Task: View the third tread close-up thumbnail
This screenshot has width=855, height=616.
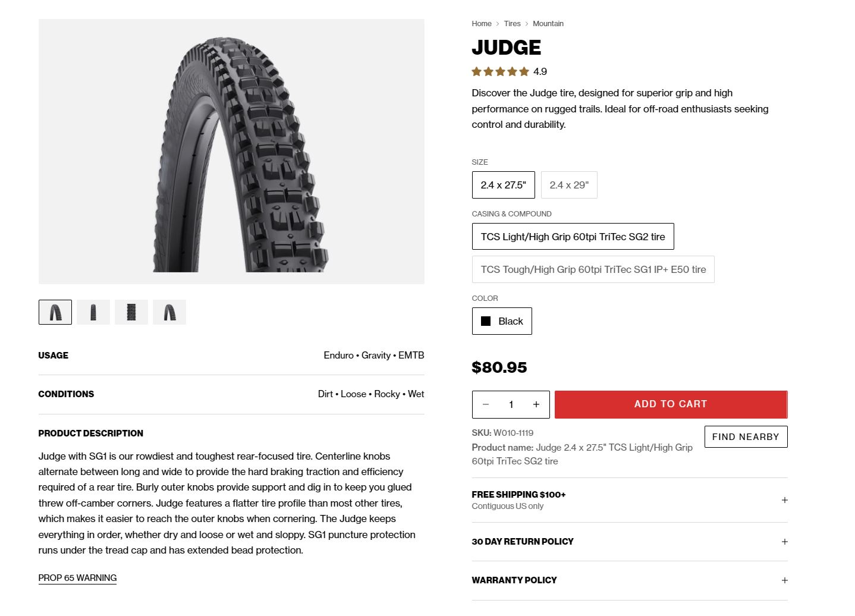Action: click(131, 312)
